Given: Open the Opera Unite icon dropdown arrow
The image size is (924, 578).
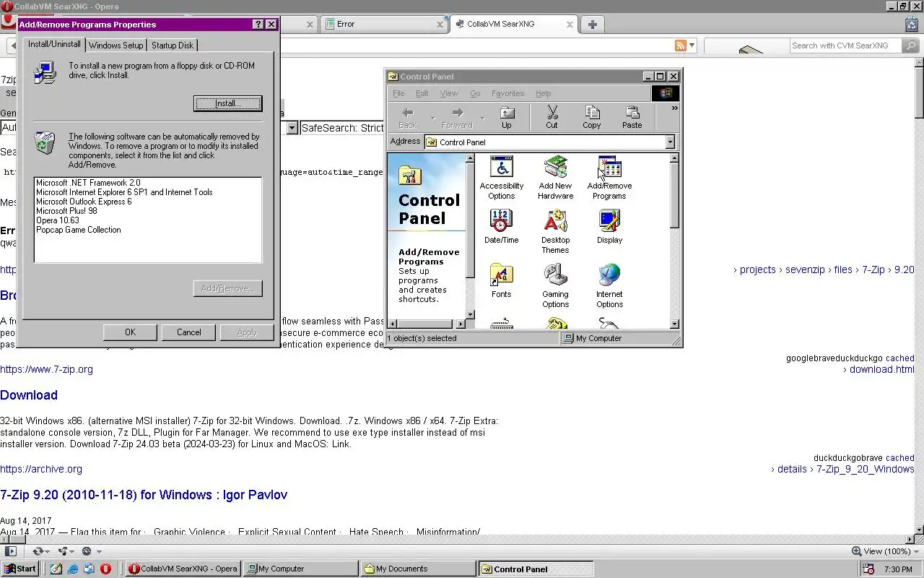Looking at the screenshot, I should [73, 552].
